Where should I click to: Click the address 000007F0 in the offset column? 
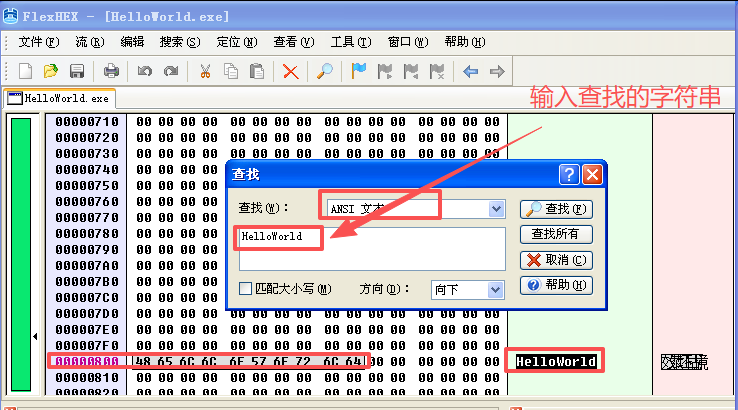[87, 346]
